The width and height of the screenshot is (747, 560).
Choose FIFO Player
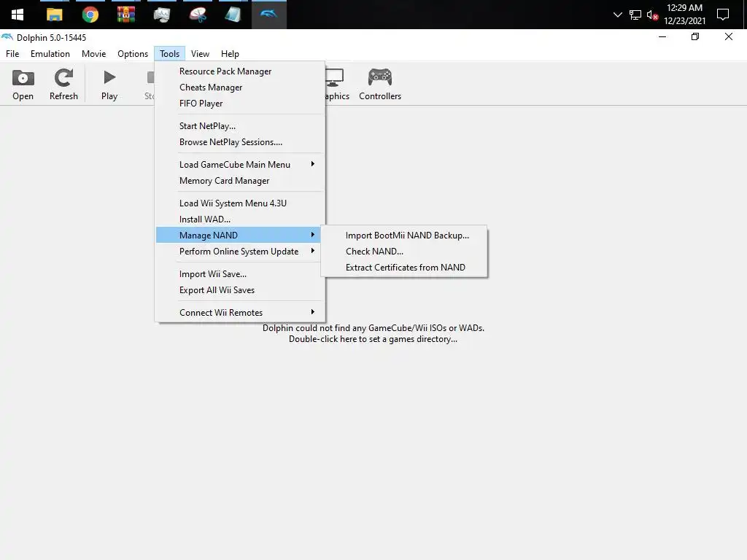240,104
